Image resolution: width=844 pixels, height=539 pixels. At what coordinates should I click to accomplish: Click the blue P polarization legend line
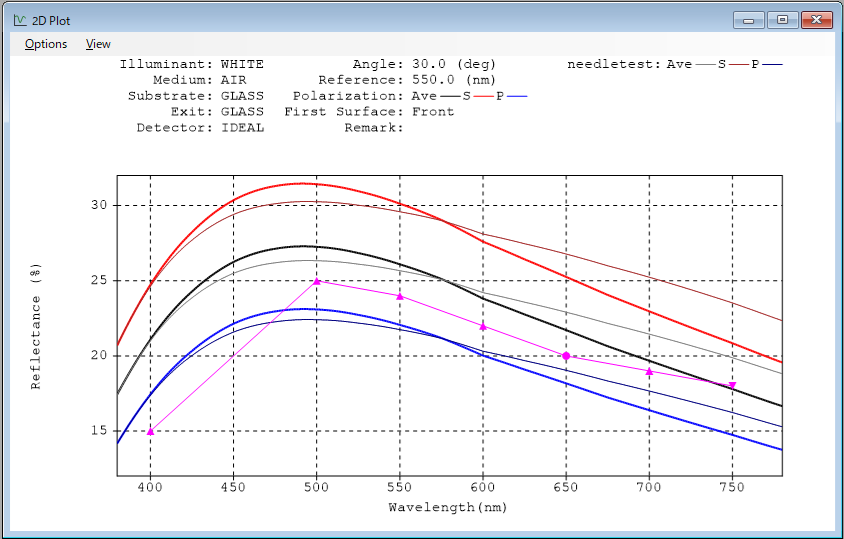(517, 96)
